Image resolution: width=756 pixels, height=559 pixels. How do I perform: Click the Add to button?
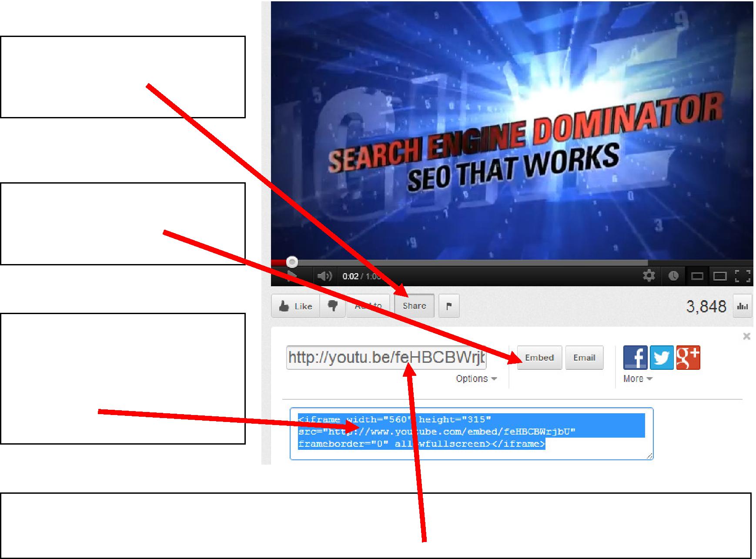click(x=368, y=306)
